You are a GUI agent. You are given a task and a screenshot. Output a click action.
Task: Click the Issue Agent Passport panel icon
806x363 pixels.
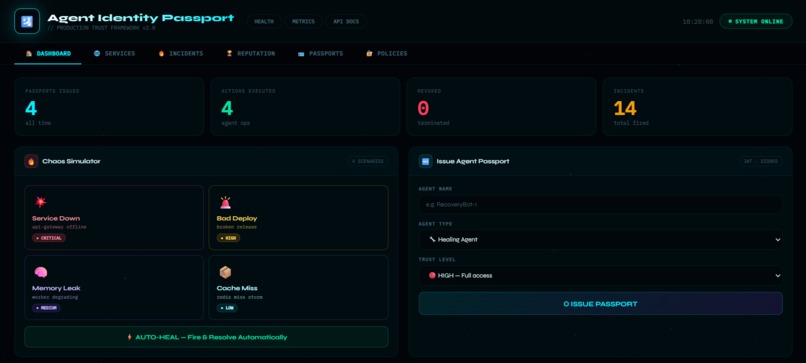[x=425, y=161]
